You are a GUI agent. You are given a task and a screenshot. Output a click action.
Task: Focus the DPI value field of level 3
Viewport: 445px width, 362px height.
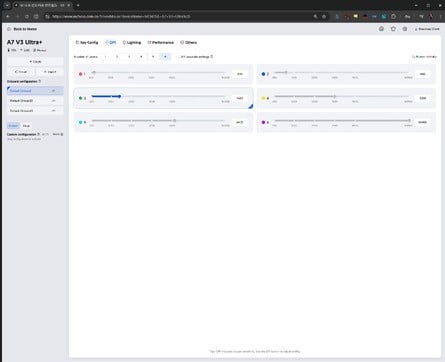point(240,98)
